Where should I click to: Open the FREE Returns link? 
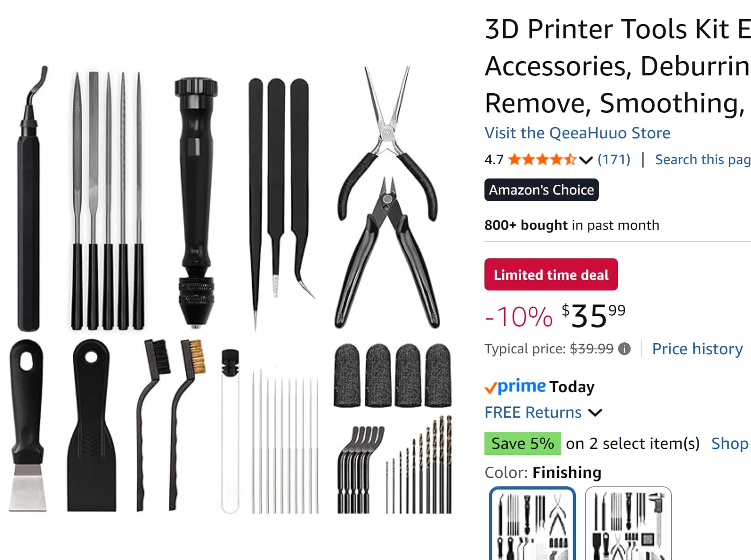tap(533, 412)
